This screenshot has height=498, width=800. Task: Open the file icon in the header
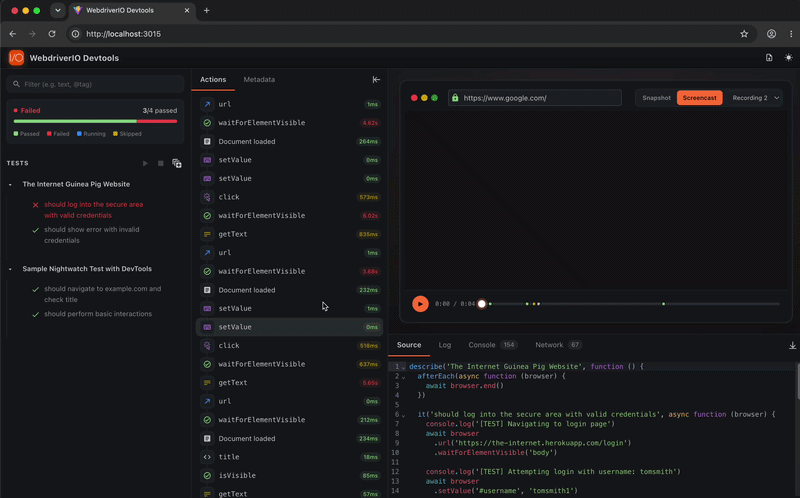click(x=769, y=58)
